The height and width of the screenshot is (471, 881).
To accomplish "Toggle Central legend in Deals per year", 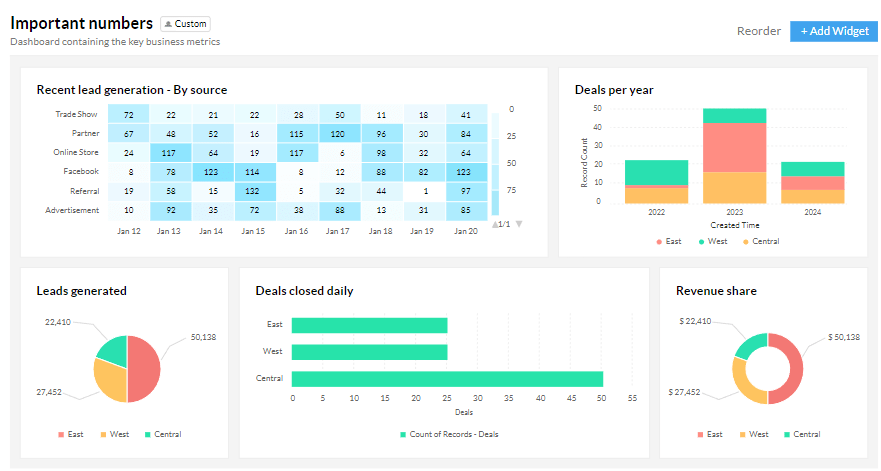I will [761, 242].
